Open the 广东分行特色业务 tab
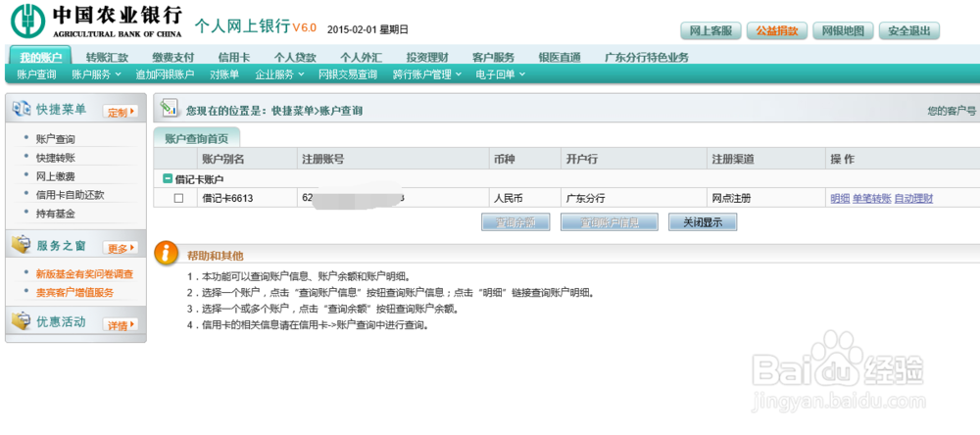 [x=646, y=58]
